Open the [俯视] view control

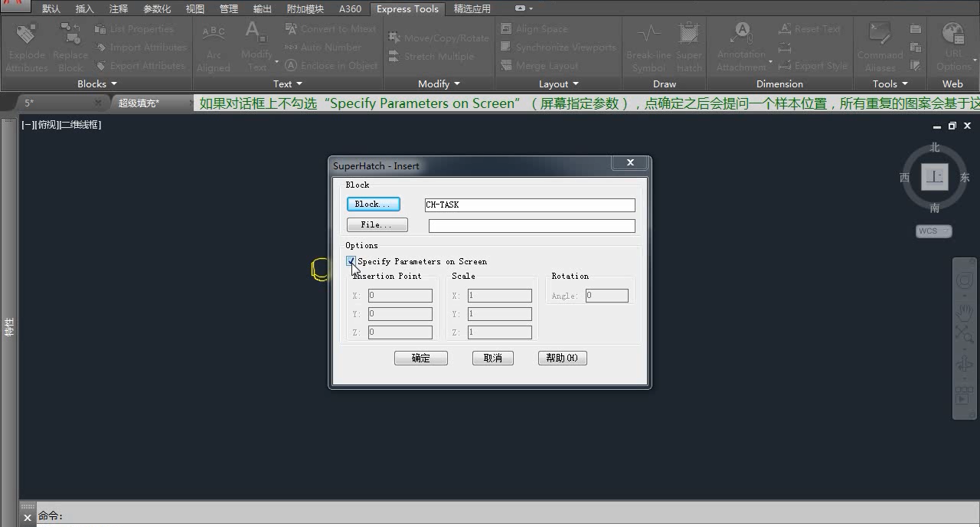[x=47, y=125]
